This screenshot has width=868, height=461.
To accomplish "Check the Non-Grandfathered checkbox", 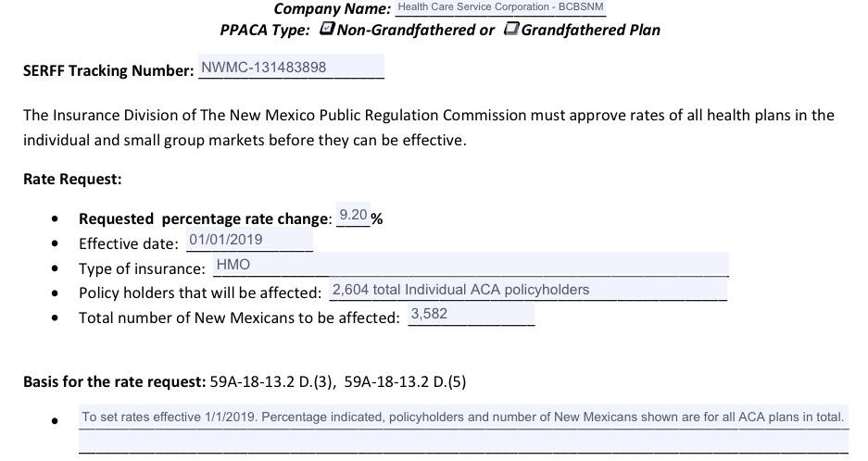I will coord(326,29).
